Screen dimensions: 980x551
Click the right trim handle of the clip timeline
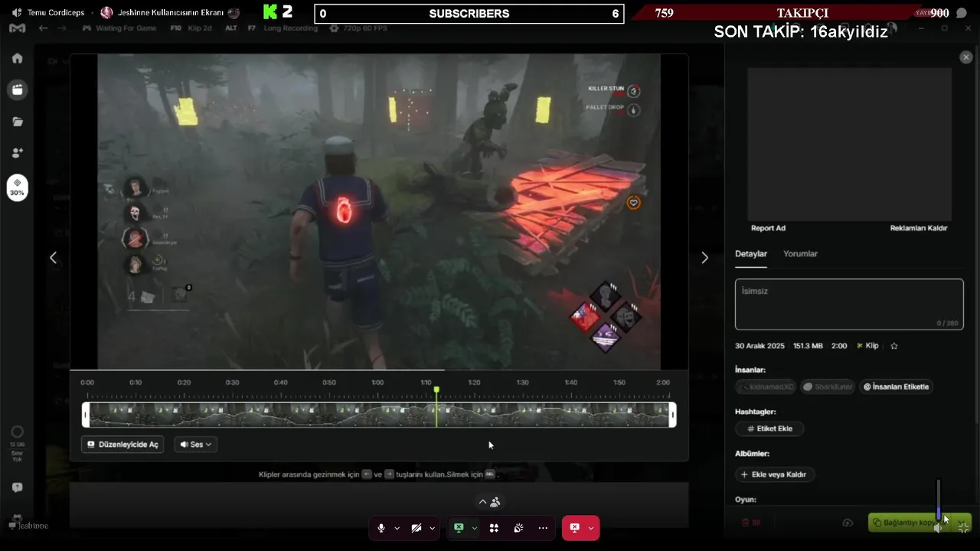tap(673, 415)
